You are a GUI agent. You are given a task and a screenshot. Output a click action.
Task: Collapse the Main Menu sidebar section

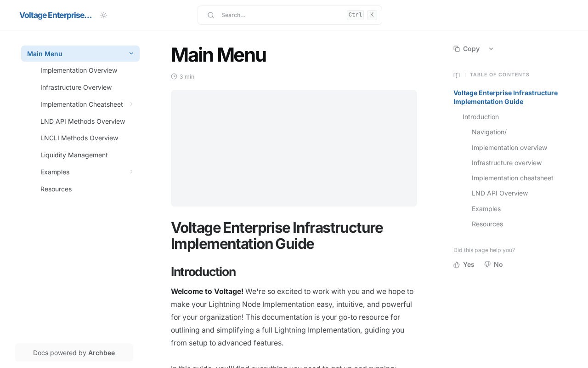(131, 54)
